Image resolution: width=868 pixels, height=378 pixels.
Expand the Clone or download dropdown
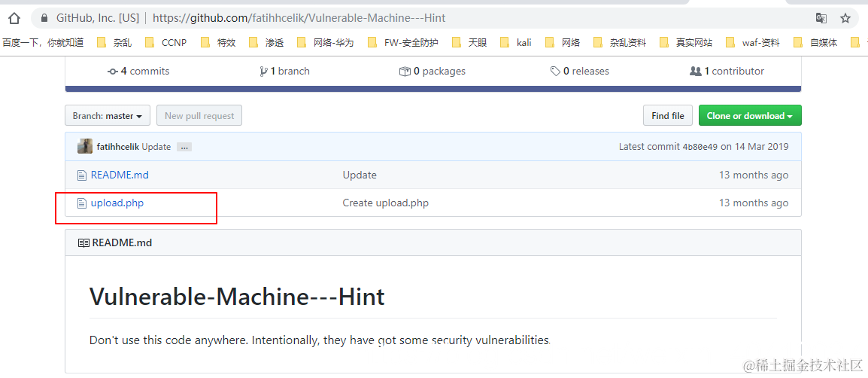[x=750, y=116]
